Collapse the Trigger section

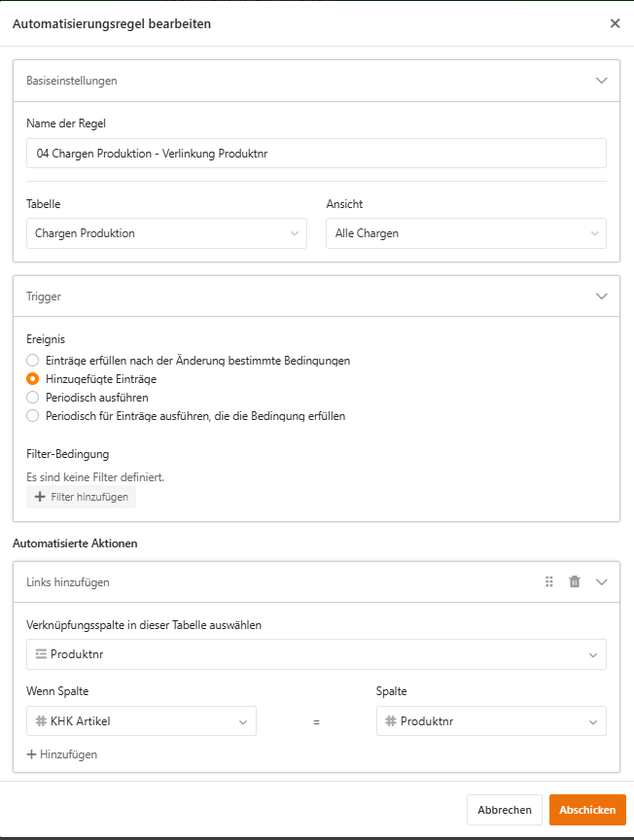[x=601, y=296]
